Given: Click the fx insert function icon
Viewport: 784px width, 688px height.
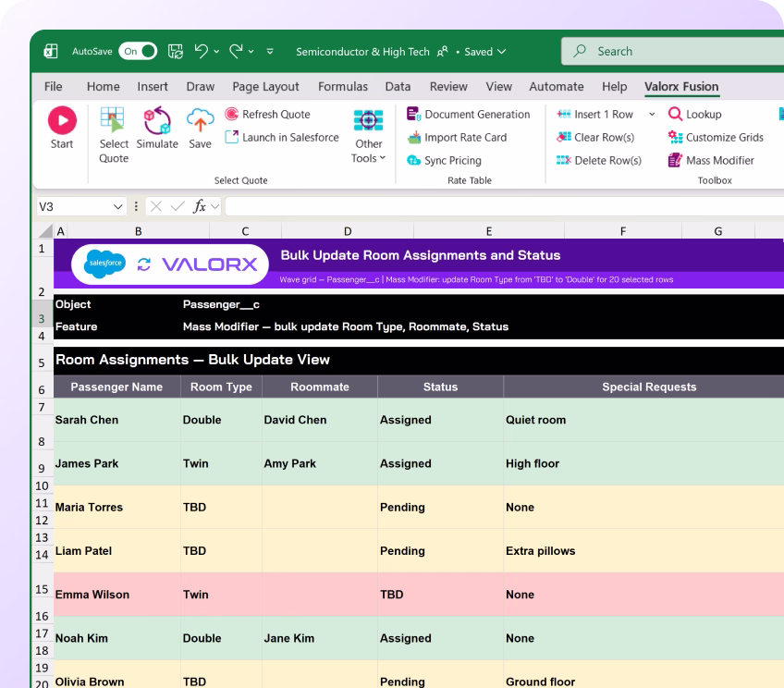Looking at the screenshot, I should tap(200, 206).
